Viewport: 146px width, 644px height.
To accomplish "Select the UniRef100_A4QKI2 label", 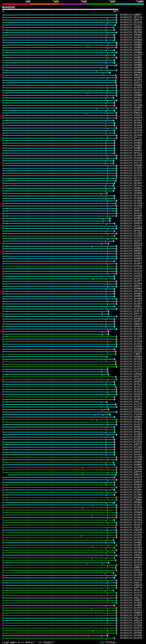I will click(131, 583).
